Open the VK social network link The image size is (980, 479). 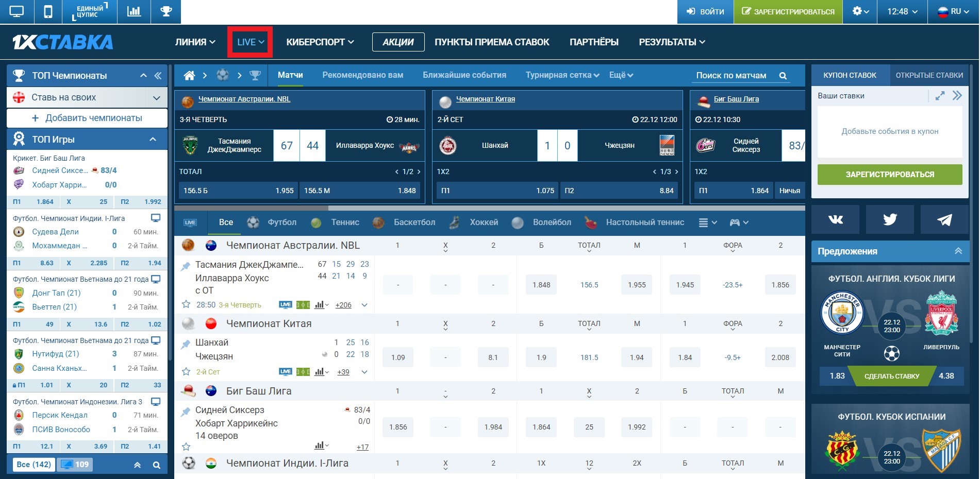click(x=835, y=220)
